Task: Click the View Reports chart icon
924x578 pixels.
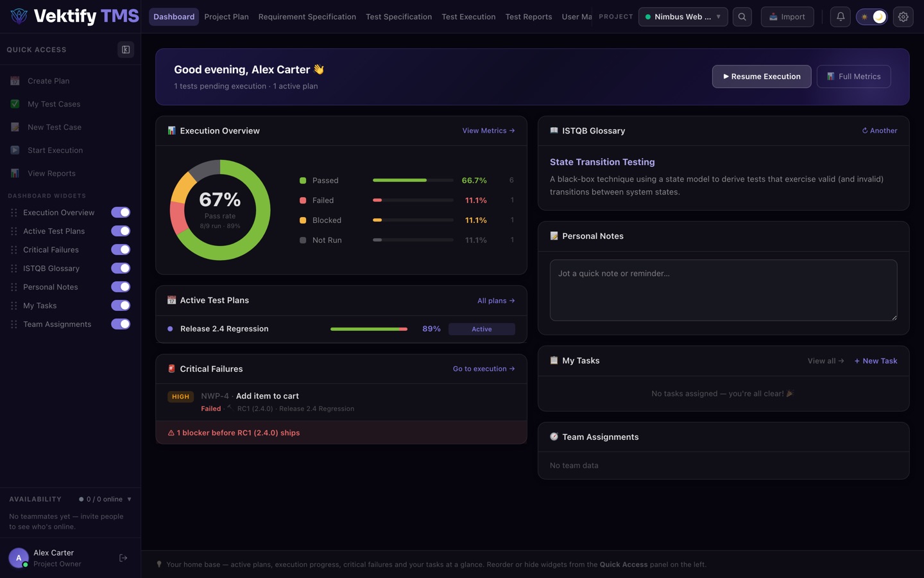Action: [15, 173]
